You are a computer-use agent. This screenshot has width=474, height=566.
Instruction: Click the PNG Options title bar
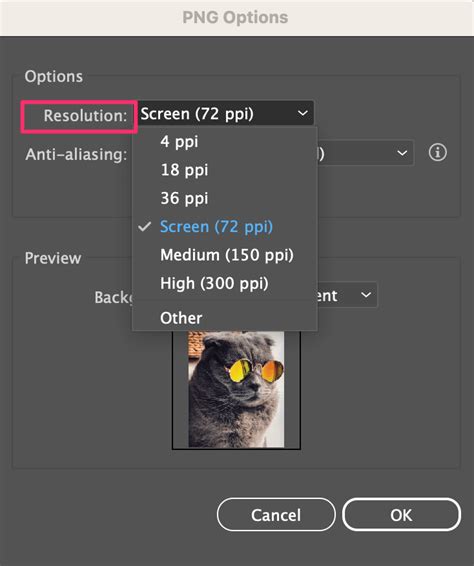tap(237, 17)
